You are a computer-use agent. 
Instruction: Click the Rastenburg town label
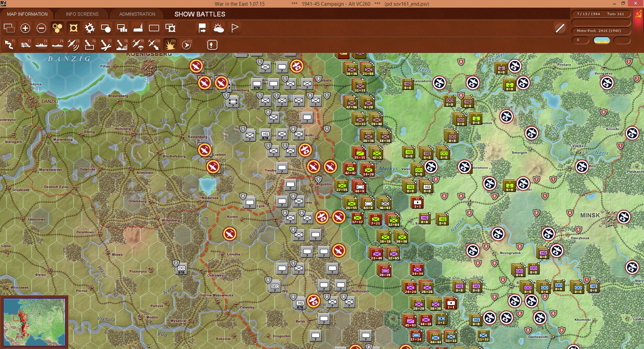click(198, 137)
